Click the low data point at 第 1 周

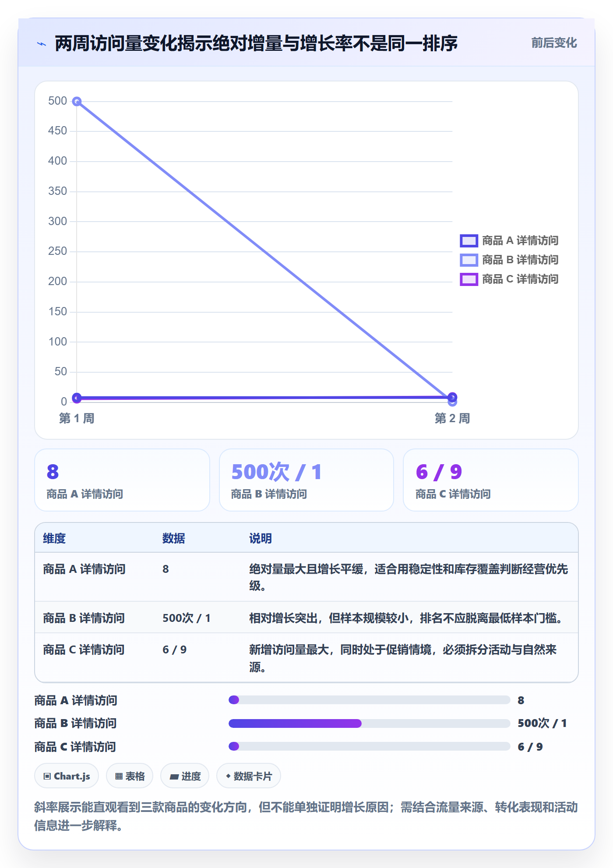tap(77, 398)
